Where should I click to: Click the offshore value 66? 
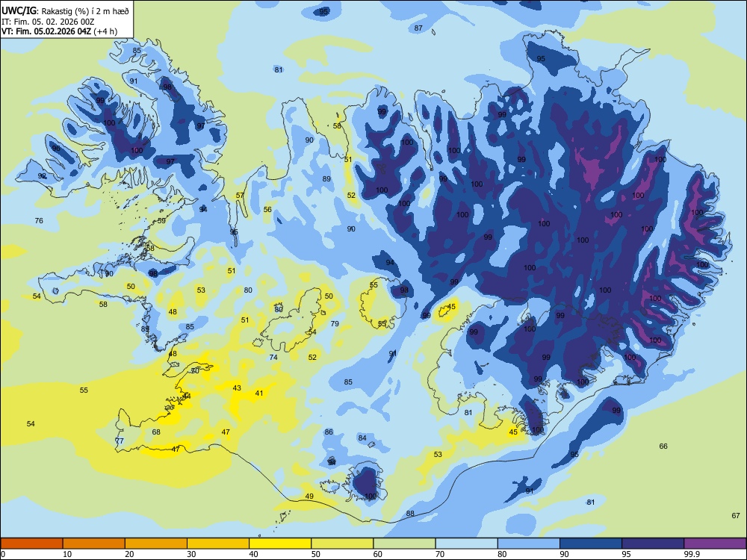663,447
